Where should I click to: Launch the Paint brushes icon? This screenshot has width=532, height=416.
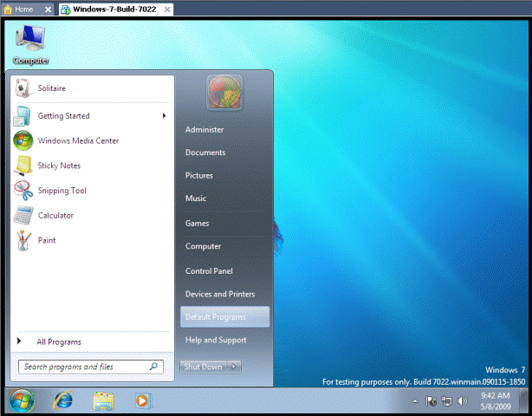pyautogui.click(x=23, y=240)
